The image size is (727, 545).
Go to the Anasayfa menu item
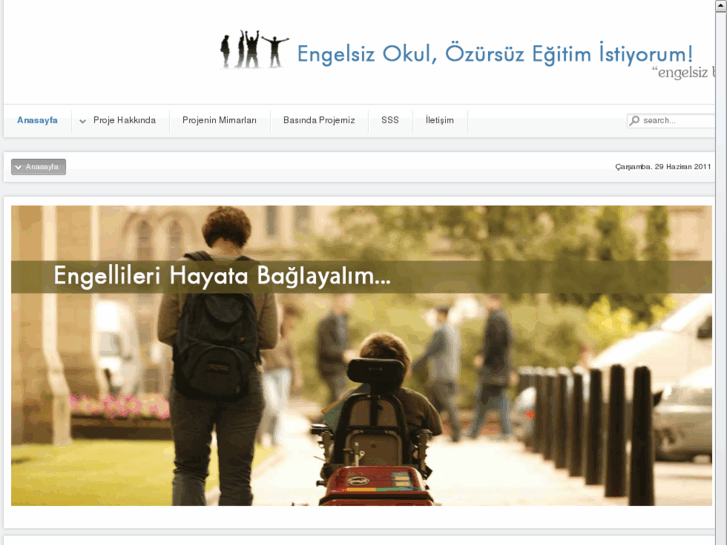tap(37, 120)
